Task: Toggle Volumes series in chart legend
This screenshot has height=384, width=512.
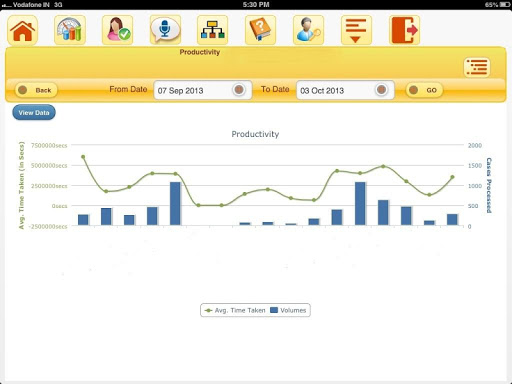Action: point(288,310)
